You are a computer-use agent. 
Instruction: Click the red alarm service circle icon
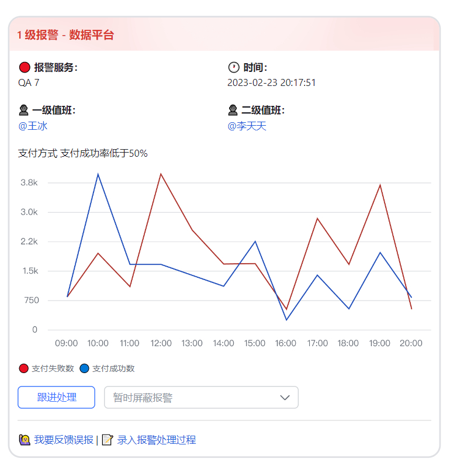[x=24, y=67]
